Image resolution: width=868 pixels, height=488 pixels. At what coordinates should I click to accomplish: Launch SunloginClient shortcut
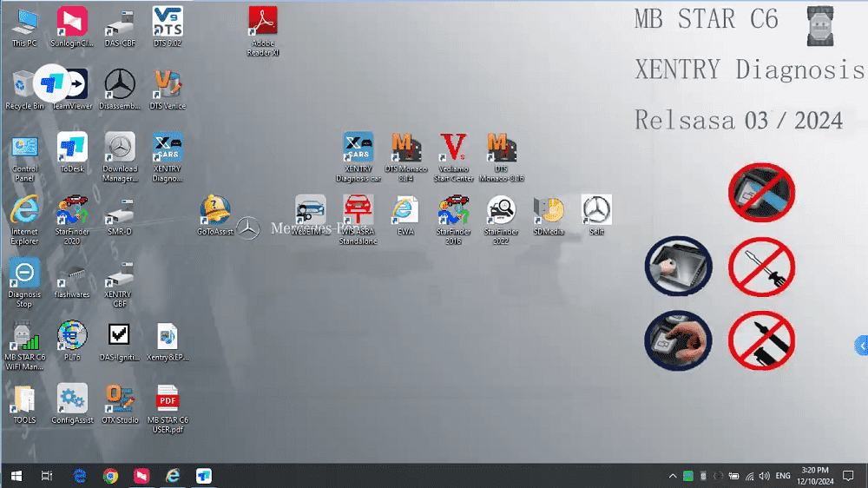[x=72, y=28]
